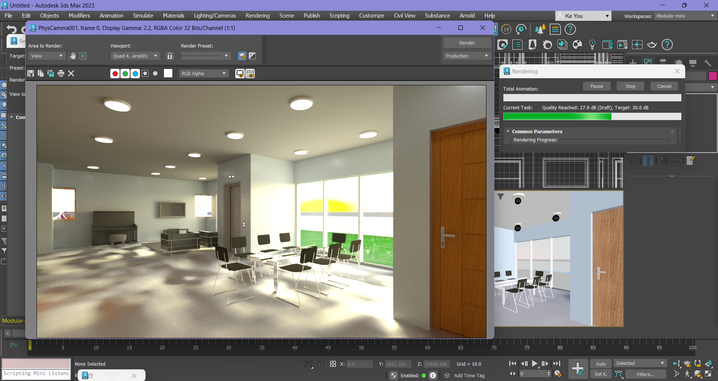Pause the rendering
Screen dimensions: 718x381
tap(596, 86)
